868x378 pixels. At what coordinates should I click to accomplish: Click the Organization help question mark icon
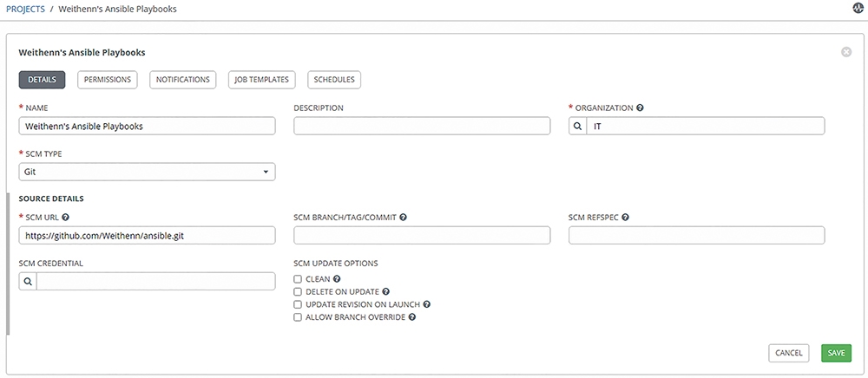(640, 108)
